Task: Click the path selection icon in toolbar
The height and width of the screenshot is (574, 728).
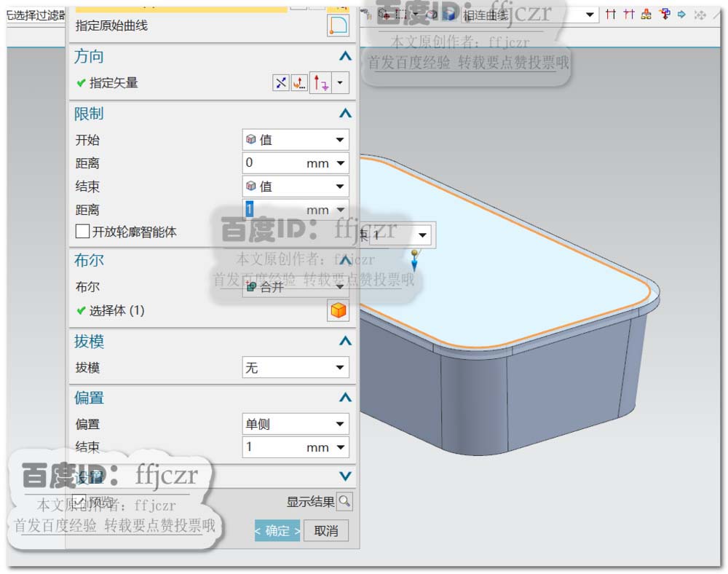Action: point(665,15)
